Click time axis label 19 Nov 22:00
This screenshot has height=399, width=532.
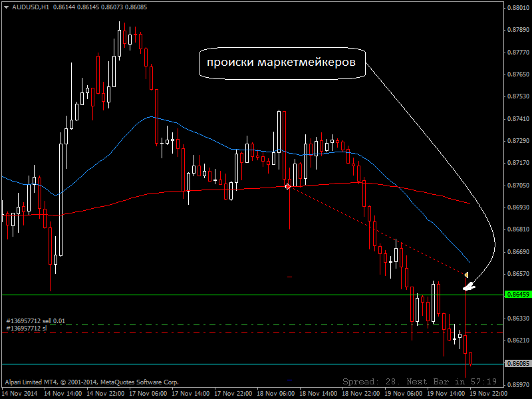click(489, 394)
